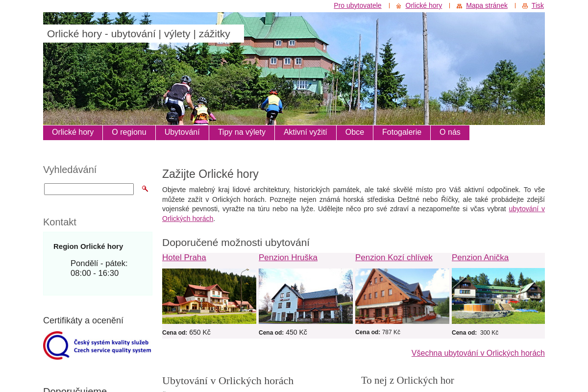Open the Tisk print option
This screenshot has width=588, height=392.
[538, 5]
